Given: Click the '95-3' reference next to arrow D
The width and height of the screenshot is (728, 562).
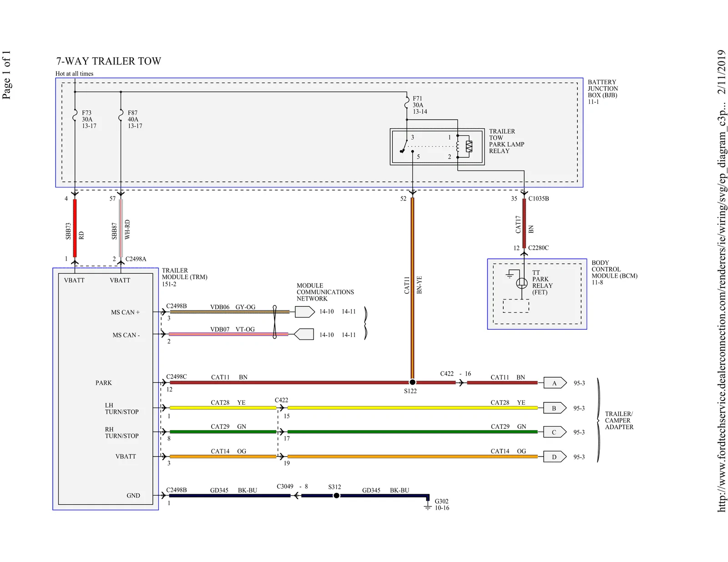Looking at the screenshot, I should pyautogui.click(x=579, y=457).
